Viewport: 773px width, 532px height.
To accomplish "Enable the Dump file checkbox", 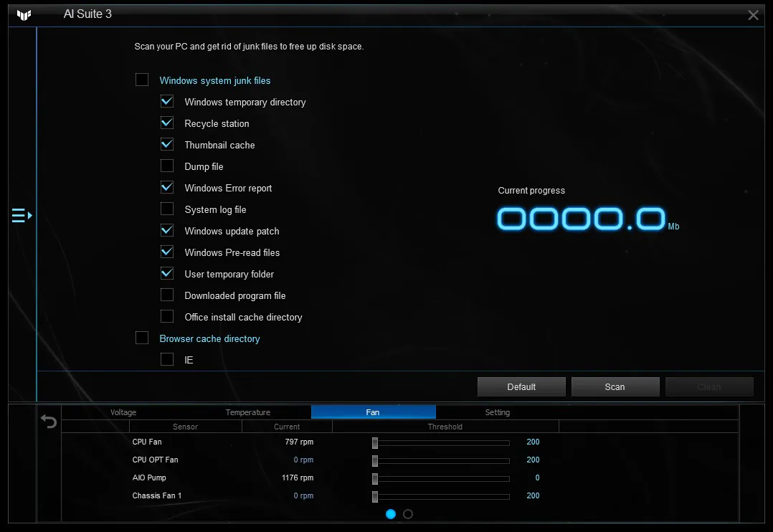I will (167, 166).
